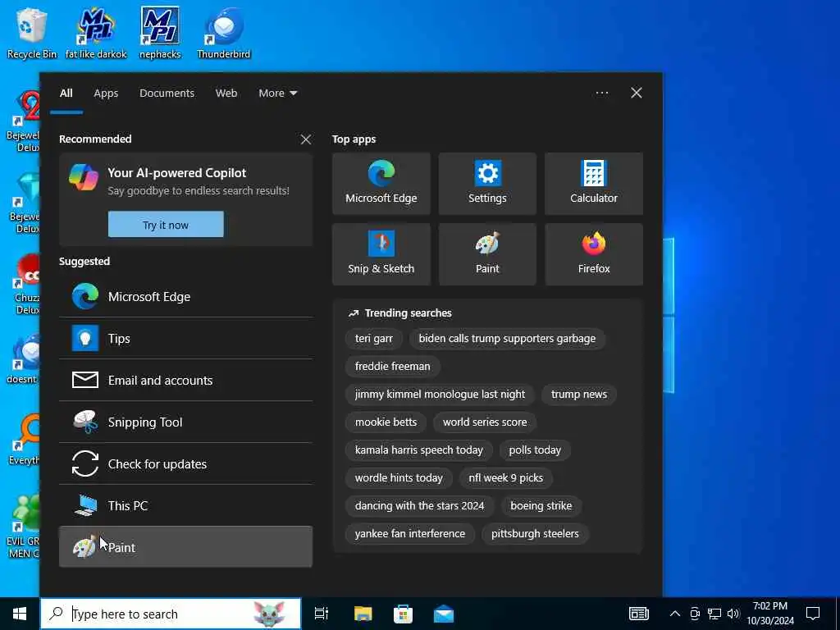Open Settings tile in Top apps

(x=487, y=184)
